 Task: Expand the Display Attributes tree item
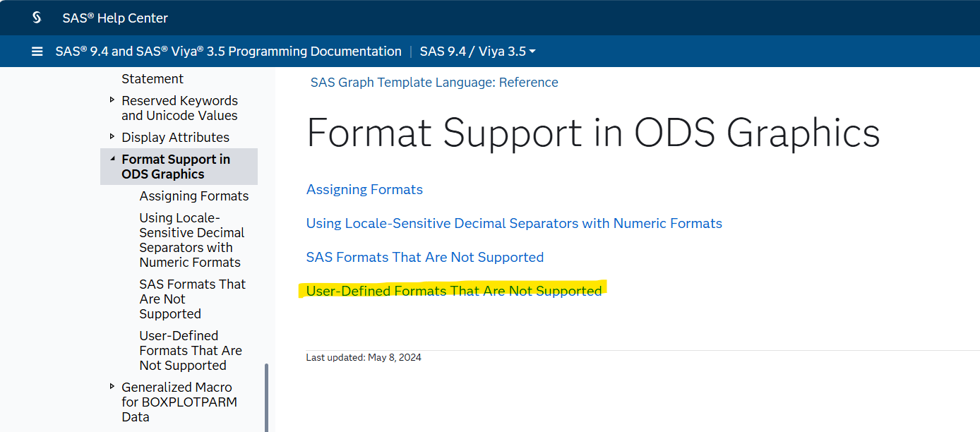(x=112, y=137)
